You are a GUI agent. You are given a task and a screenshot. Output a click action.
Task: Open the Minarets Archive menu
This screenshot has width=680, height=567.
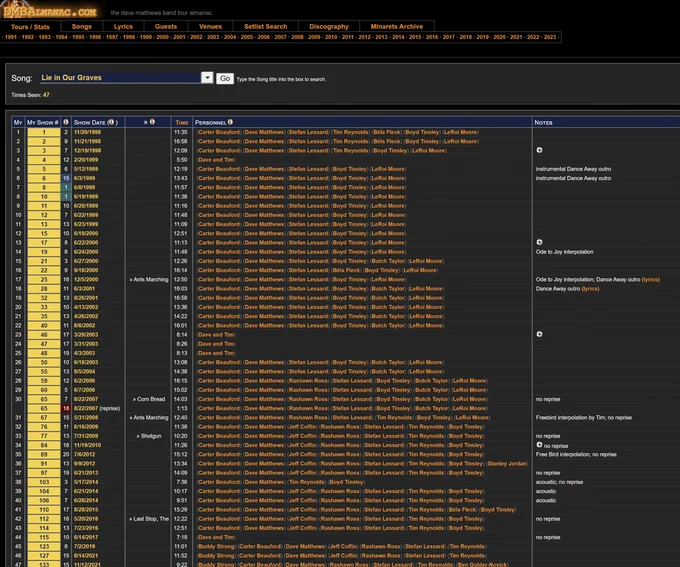tap(397, 26)
